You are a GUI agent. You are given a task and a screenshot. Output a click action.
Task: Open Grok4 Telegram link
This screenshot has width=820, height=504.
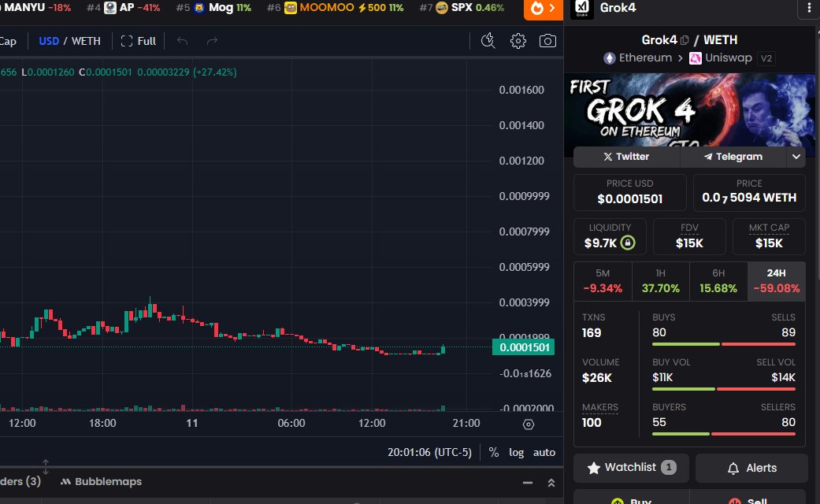pos(733,157)
